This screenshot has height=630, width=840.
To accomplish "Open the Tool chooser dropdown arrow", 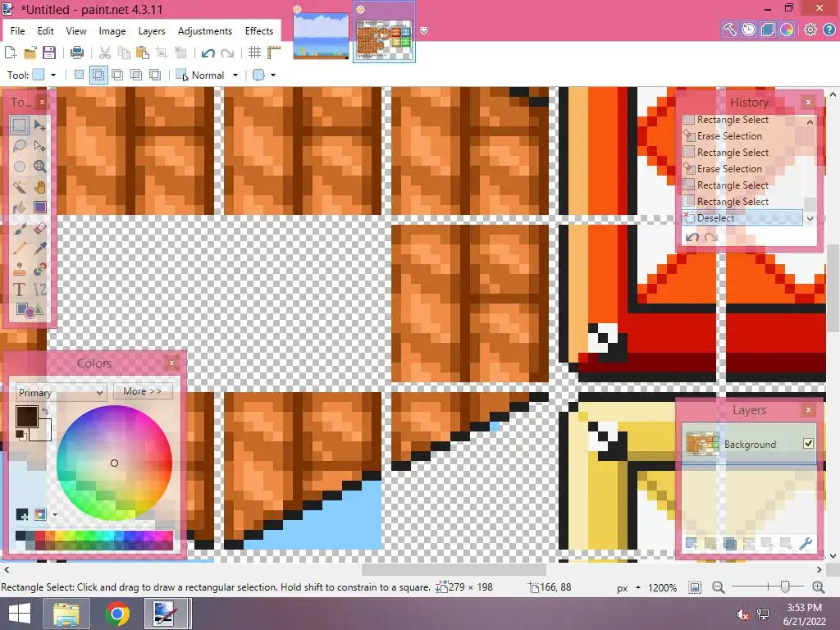I will point(53,75).
